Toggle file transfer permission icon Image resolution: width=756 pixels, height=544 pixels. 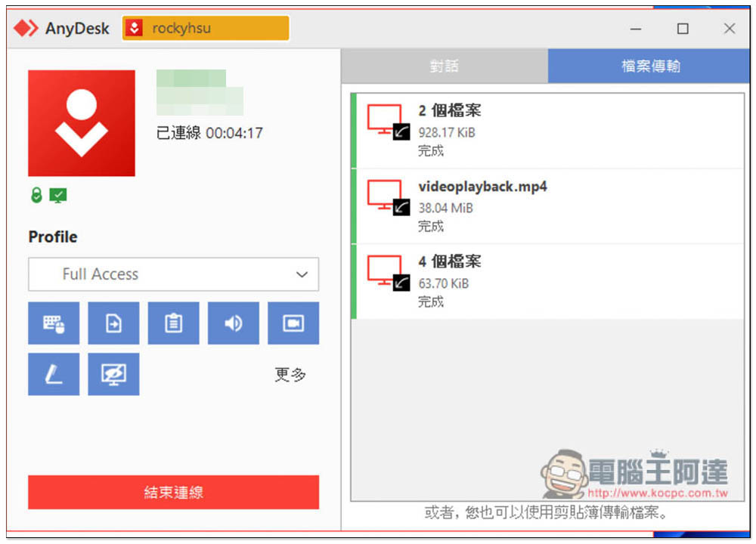pyautogui.click(x=113, y=323)
